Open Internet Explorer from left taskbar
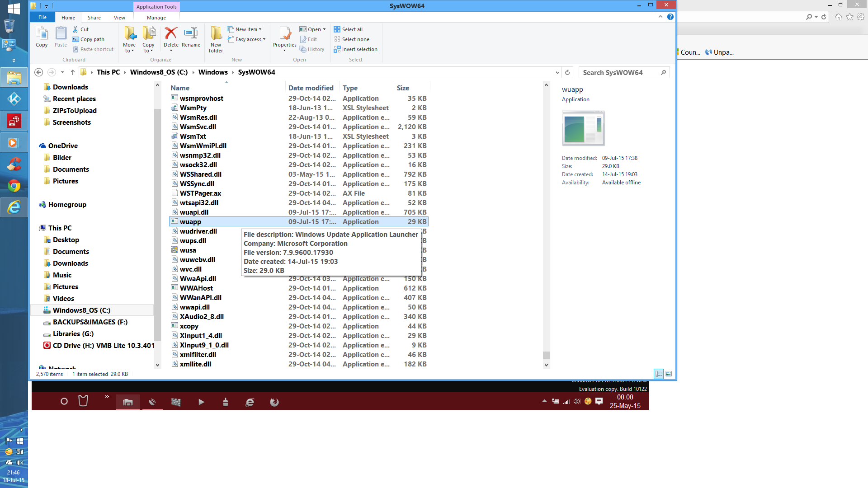This screenshot has height=488, width=868. coord(14,207)
